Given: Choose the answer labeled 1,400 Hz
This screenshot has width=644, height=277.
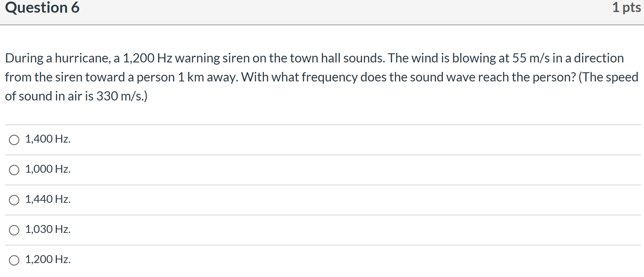Looking at the screenshot, I should point(47,138).
